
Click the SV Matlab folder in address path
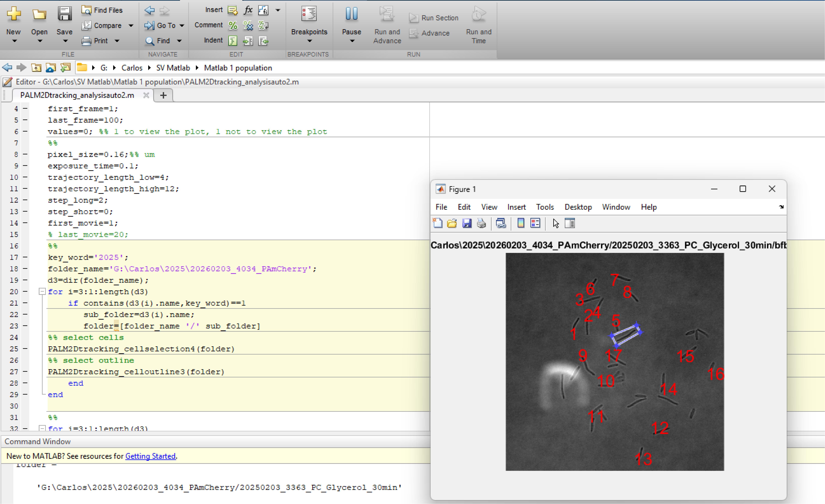click(173, 68)
